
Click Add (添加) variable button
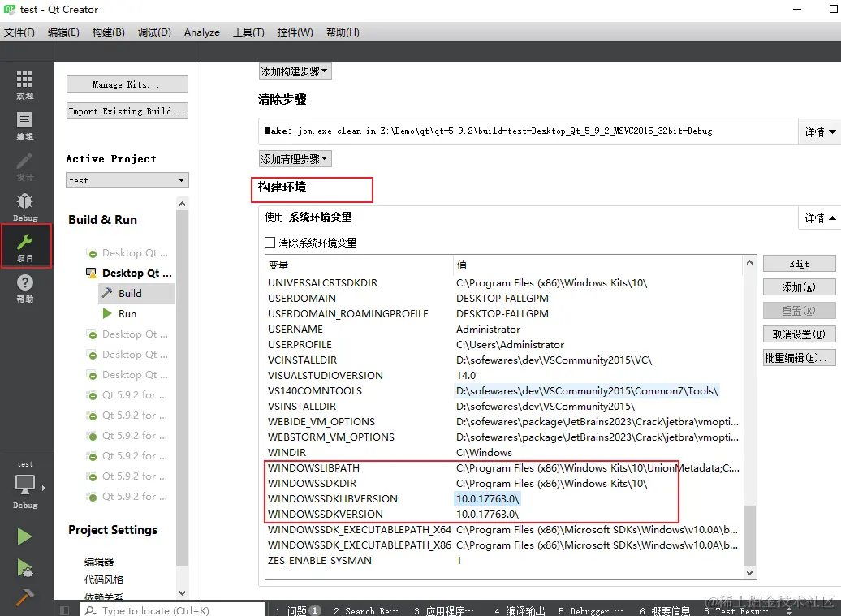click(x=799, y=287)
